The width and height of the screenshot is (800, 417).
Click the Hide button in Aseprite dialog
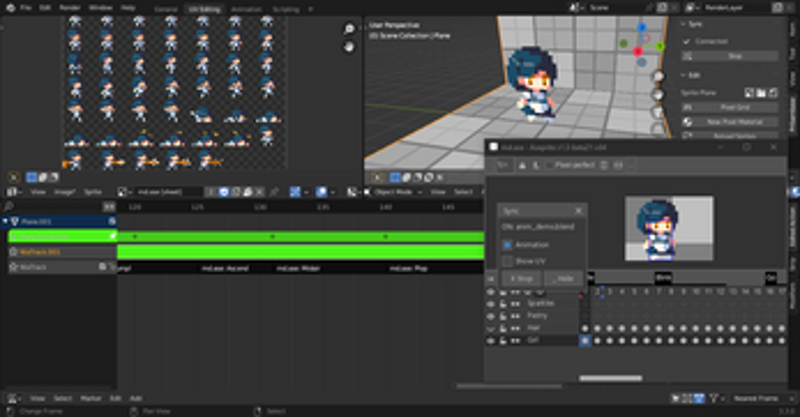[562, 279]
